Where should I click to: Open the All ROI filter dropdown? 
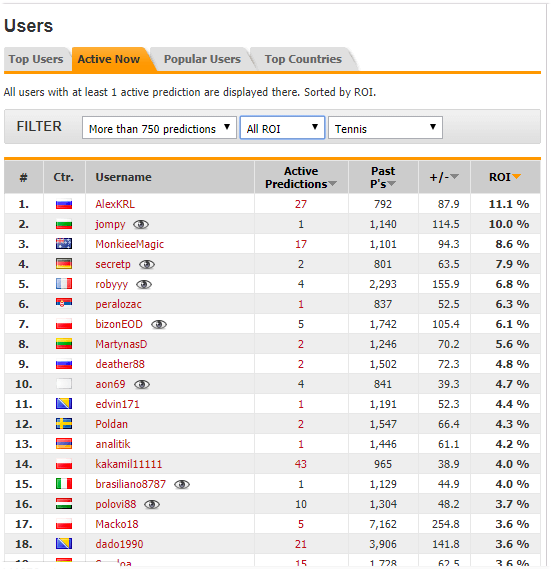point(282,128)
